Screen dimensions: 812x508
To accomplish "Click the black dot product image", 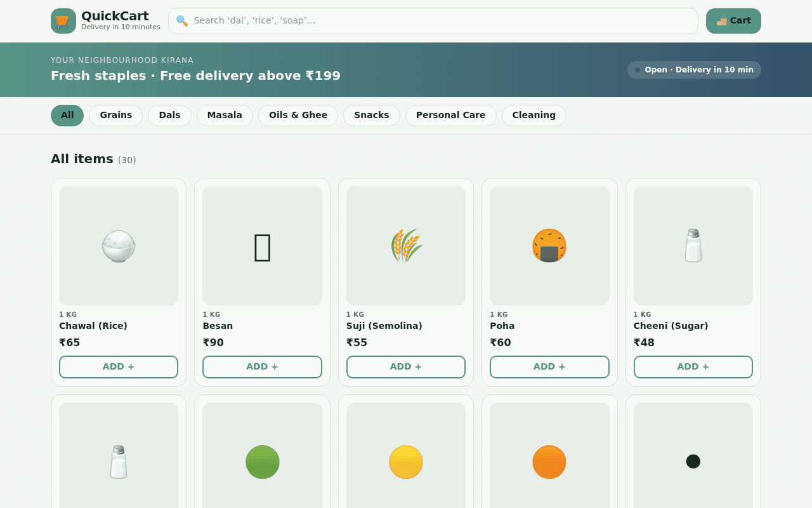I will click(x=693, y=461).
